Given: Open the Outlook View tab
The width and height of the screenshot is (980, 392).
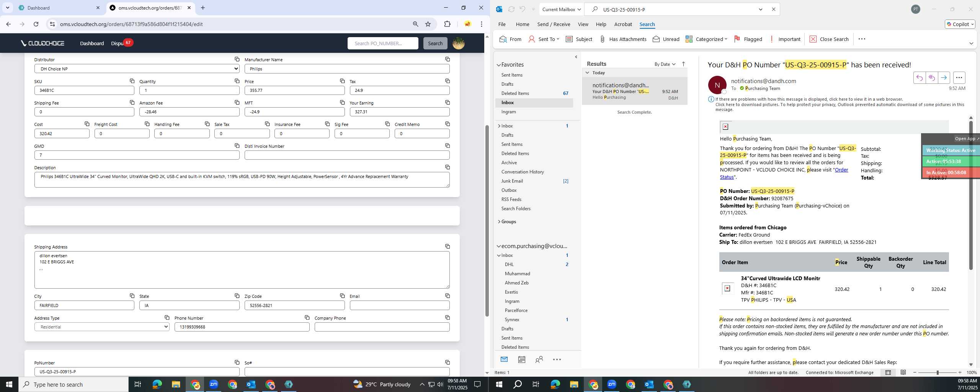Looking at the screenshot, I should click(x=583, y=24).
